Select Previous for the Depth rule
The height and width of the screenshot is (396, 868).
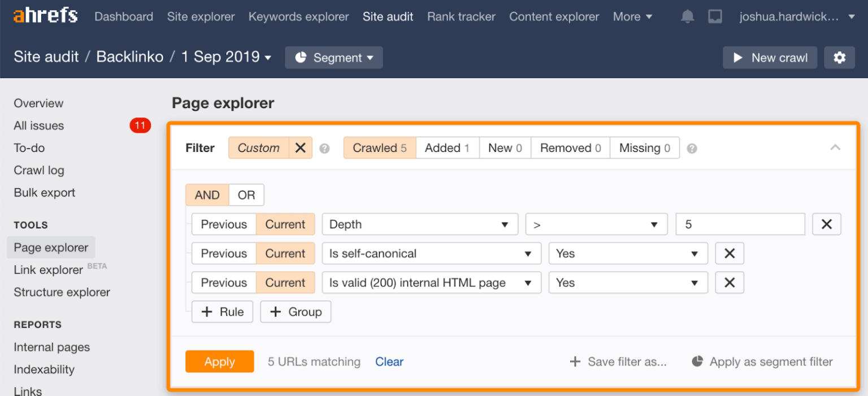click(x=224, y=224)
